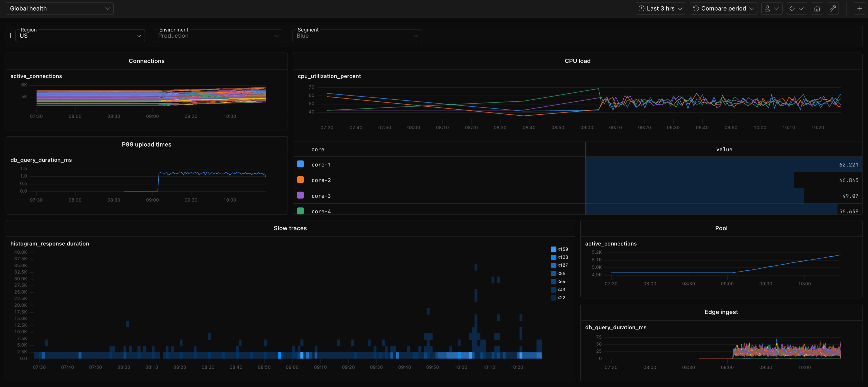Click the core column header
Screen dimensions: 868x387
318,149
